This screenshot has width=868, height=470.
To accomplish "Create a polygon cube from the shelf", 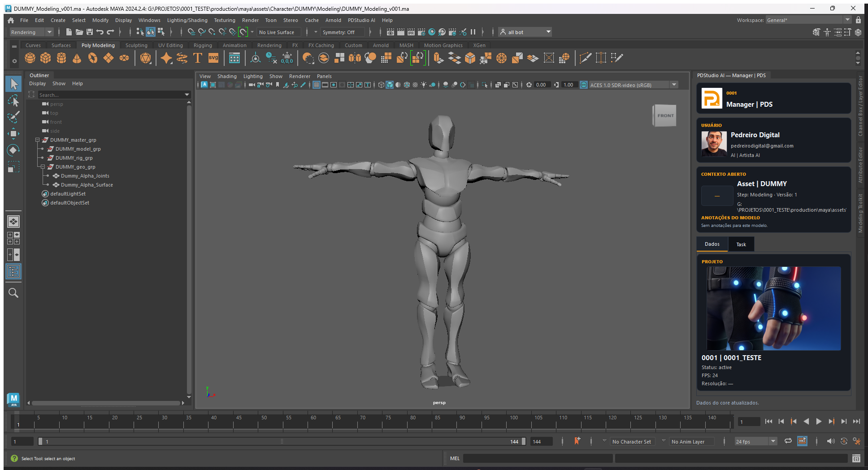I will [x=46, y=58].
